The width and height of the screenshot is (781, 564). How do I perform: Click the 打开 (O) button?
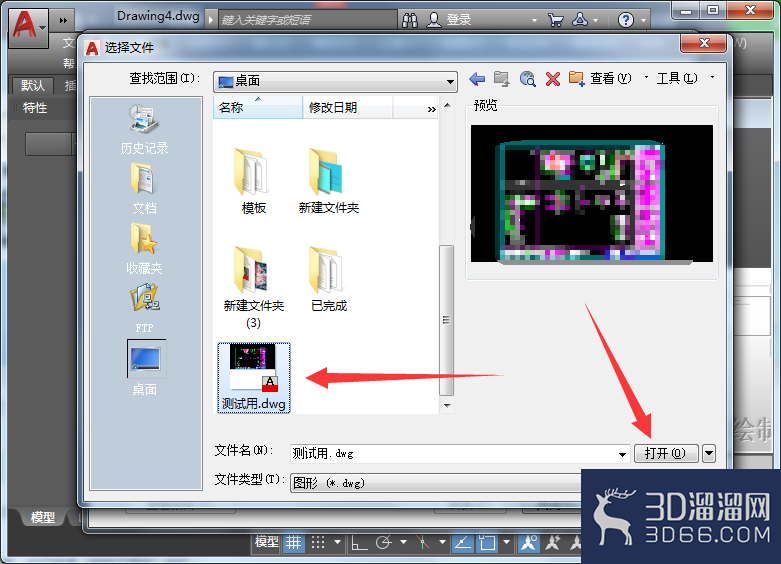tap(665, 453)
